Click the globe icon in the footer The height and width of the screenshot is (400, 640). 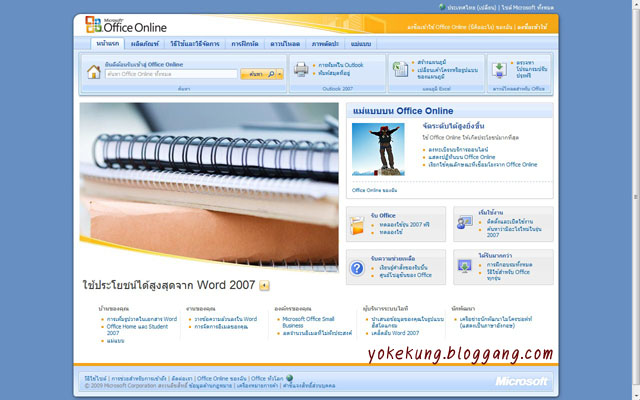click(x=289, y=378)
